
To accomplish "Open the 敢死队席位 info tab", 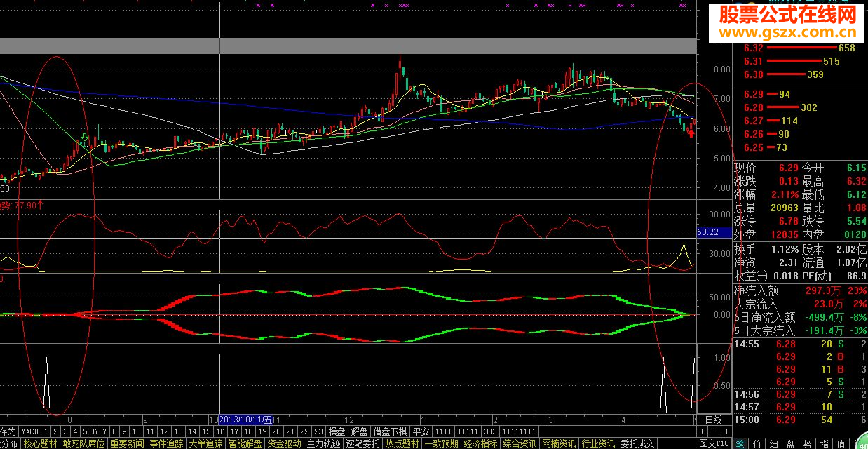I will coord(83,443).
